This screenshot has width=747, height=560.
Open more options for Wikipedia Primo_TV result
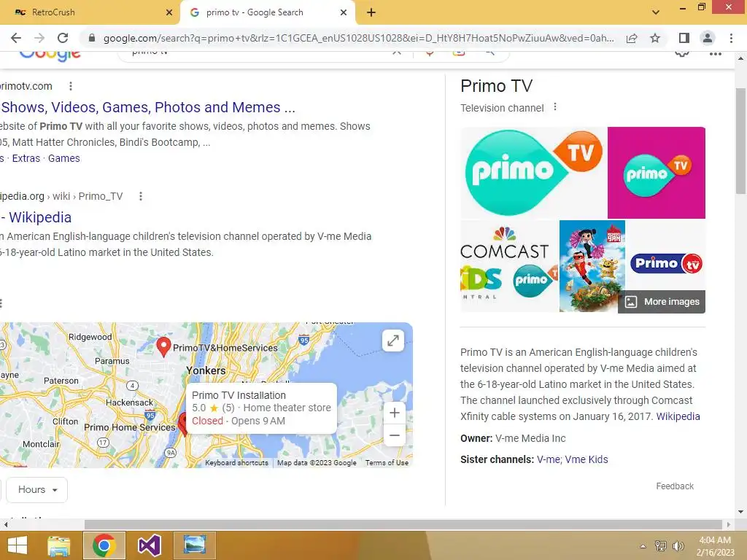(x=141, y=196)
